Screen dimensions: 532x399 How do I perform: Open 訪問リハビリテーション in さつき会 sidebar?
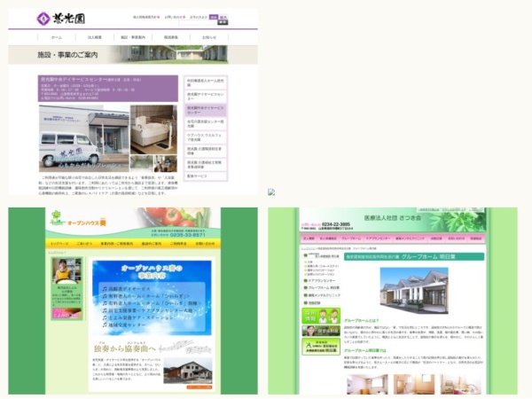click(321, 274)
